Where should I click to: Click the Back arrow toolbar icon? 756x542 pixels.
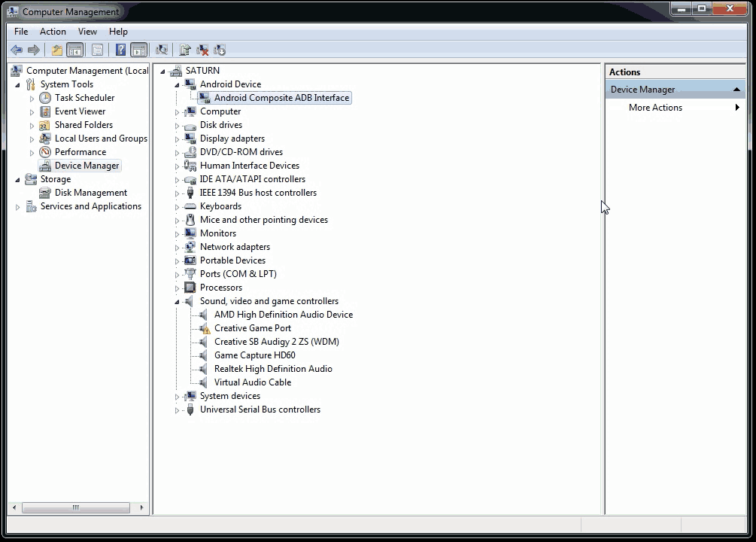[17, 50]
